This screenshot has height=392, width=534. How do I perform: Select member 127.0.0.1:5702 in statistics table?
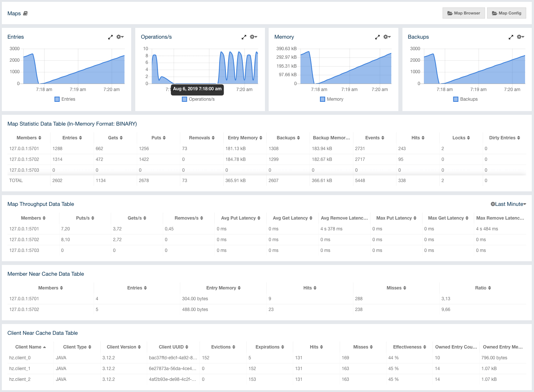point(24,159)
